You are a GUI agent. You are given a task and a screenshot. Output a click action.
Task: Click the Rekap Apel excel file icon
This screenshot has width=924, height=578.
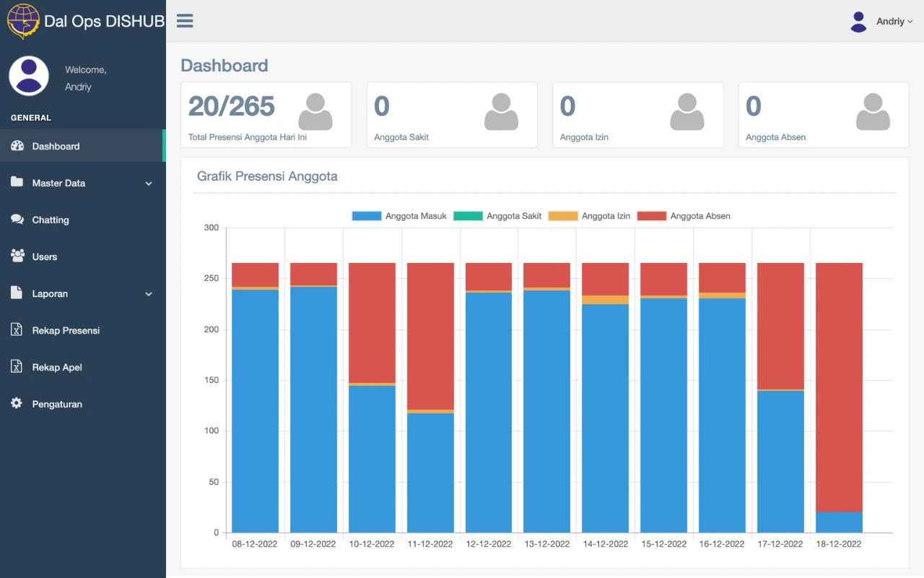[17, 367]
